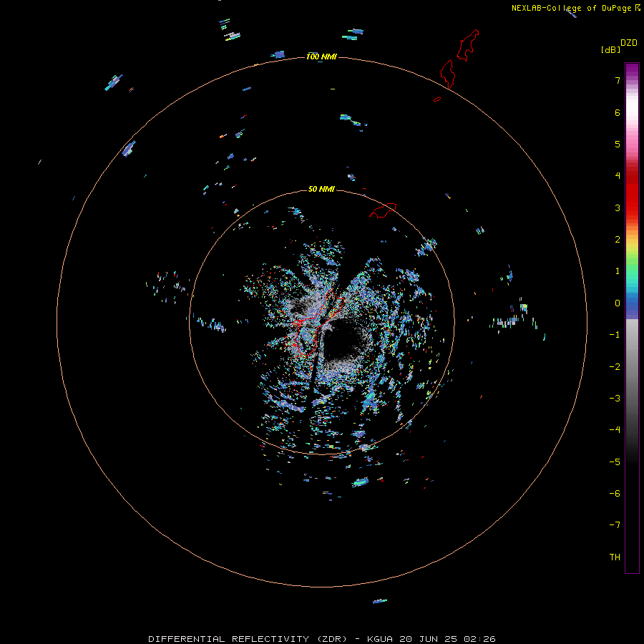Click the 4 value on color scale
644x644 pixels.
coord(618,176)
